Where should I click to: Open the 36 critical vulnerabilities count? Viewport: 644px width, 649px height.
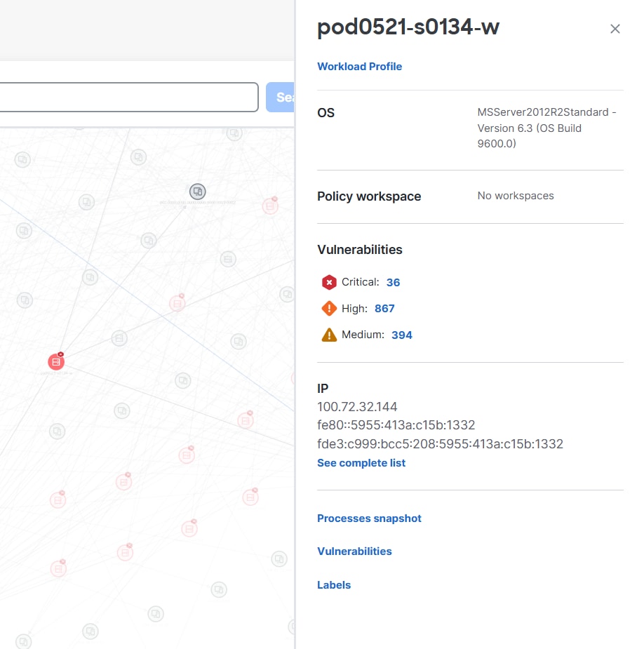coord(393,282)
